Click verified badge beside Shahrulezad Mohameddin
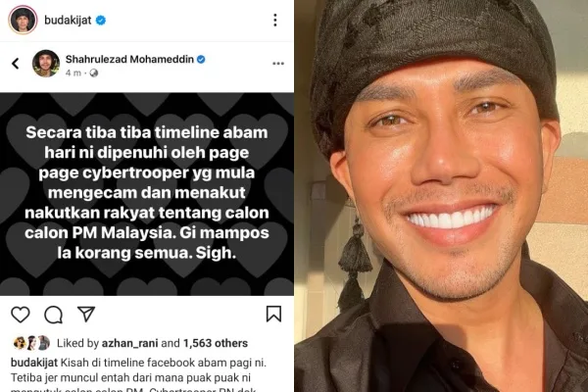This screenshot has height=392, width=588. (x=201, y=59)
